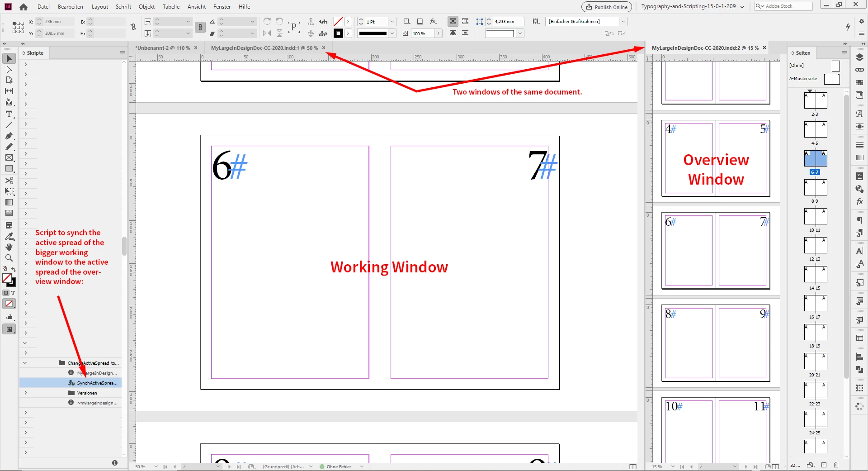
Task: Select the Line tool
Action: pos(9,125)
